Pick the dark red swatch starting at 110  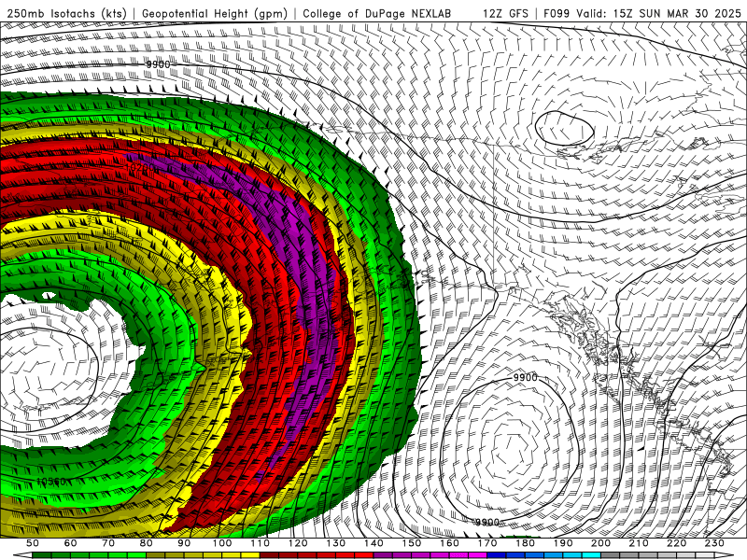(x=269, y=555)
